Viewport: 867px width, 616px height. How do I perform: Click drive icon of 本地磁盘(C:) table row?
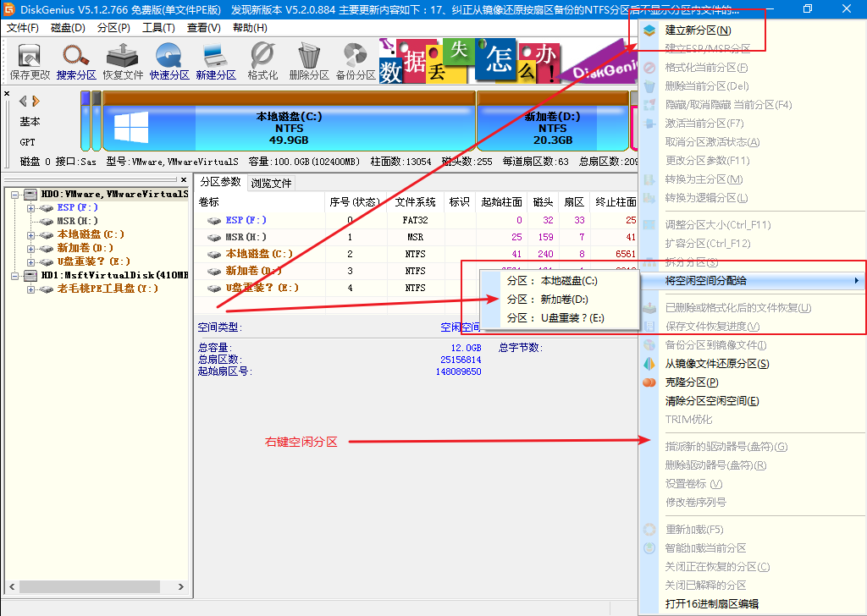coord(214,255)
